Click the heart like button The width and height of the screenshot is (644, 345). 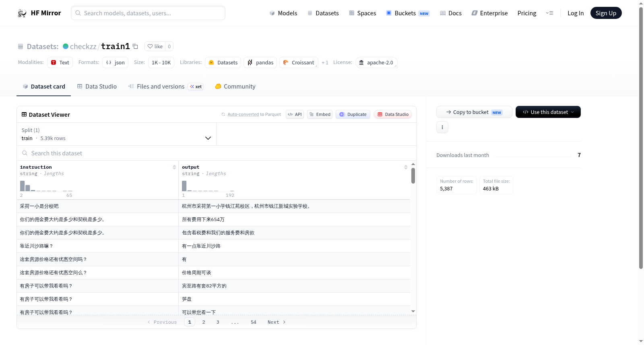(155, 46)
